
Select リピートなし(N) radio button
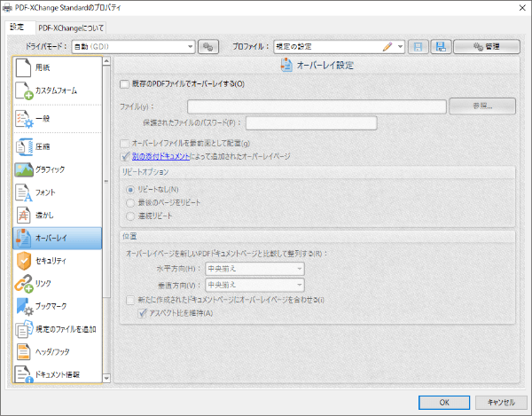(x=130, y=190)
